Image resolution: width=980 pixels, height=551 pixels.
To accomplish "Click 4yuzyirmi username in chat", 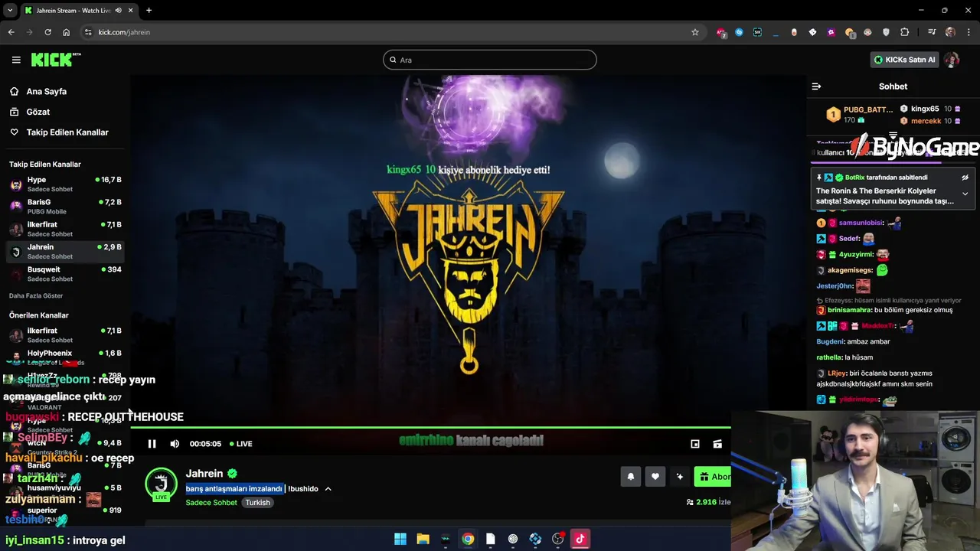I will (855, 254).
